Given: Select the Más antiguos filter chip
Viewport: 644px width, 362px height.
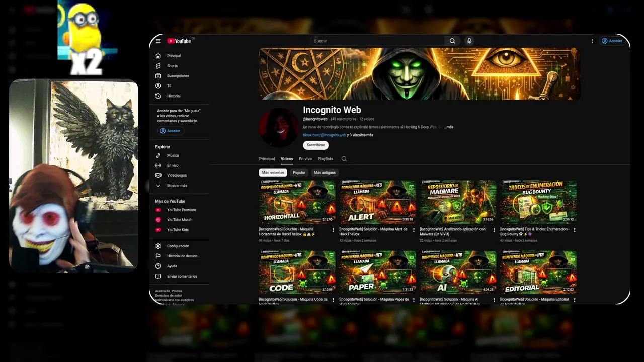Looking at the screenshot, I should pyautogui.click(x=325, y=172).
